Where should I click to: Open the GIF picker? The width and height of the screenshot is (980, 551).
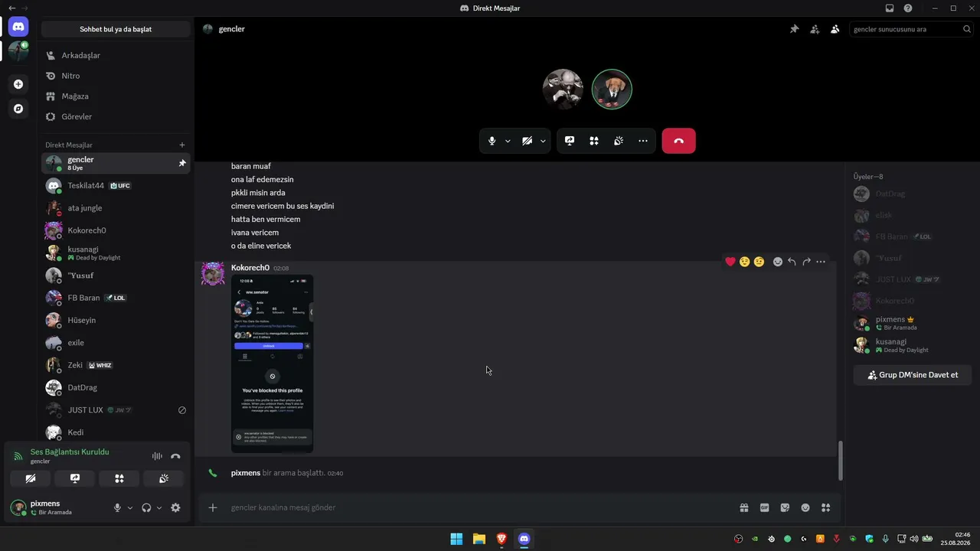pos(764,507)
